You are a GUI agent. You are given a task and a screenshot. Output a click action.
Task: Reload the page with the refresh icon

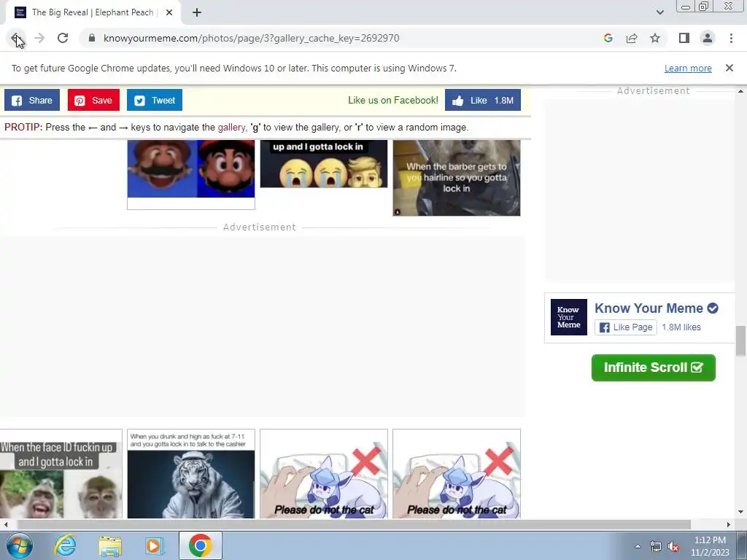[x=63, y=38]
